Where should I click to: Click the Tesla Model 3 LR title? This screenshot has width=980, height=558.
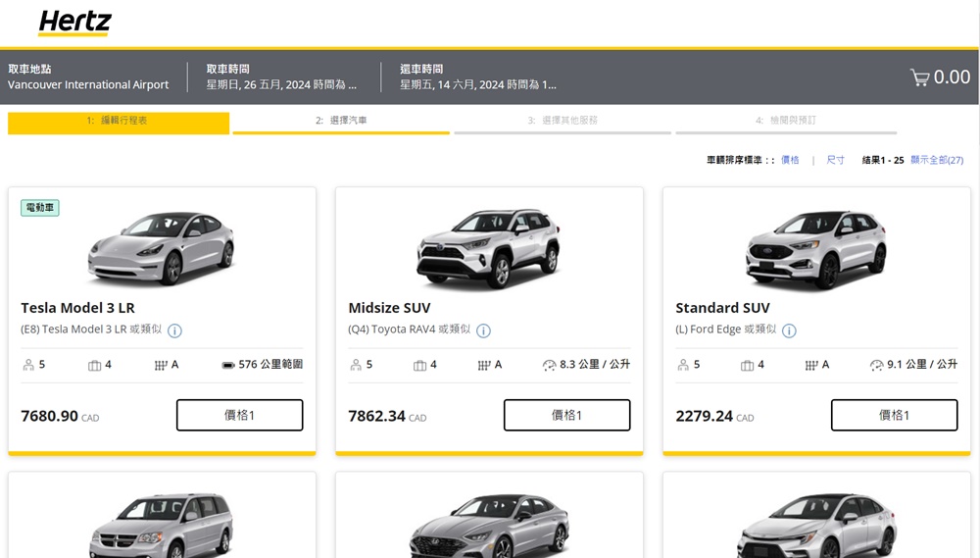coord(77,308)
